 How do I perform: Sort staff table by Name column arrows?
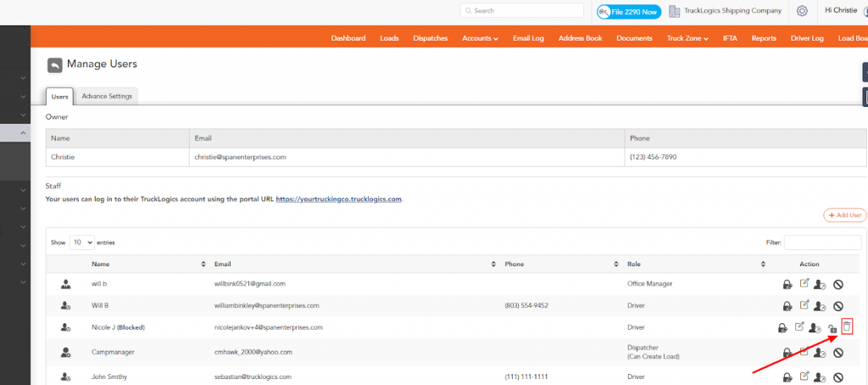[203, 265]
